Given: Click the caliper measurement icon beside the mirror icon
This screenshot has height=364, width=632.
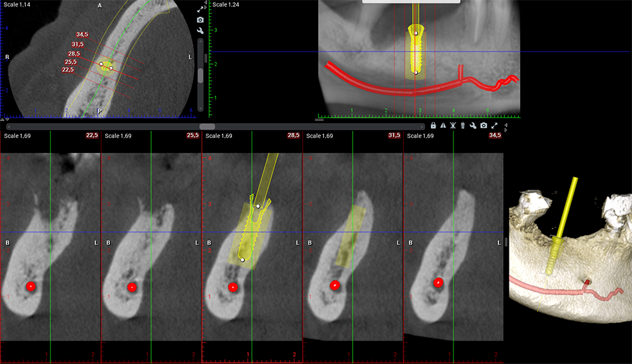Looking at the screenshot, I should (x=453, y=126).
